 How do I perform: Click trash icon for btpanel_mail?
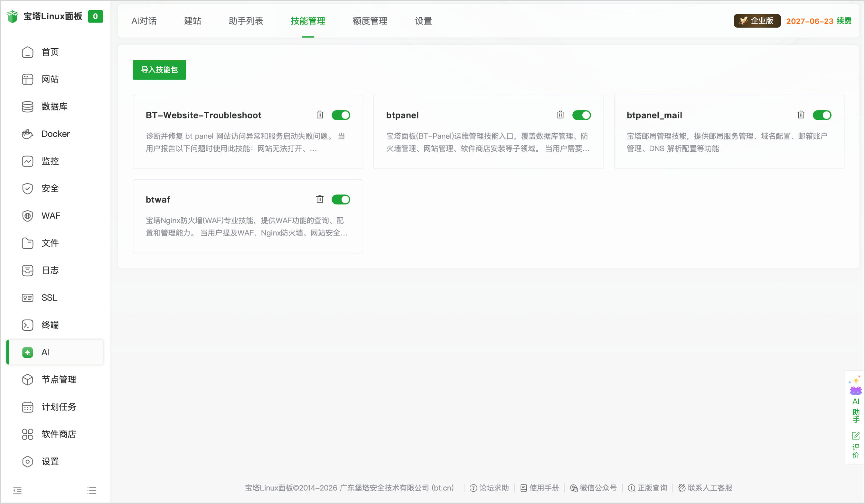(x=801, y=115)
